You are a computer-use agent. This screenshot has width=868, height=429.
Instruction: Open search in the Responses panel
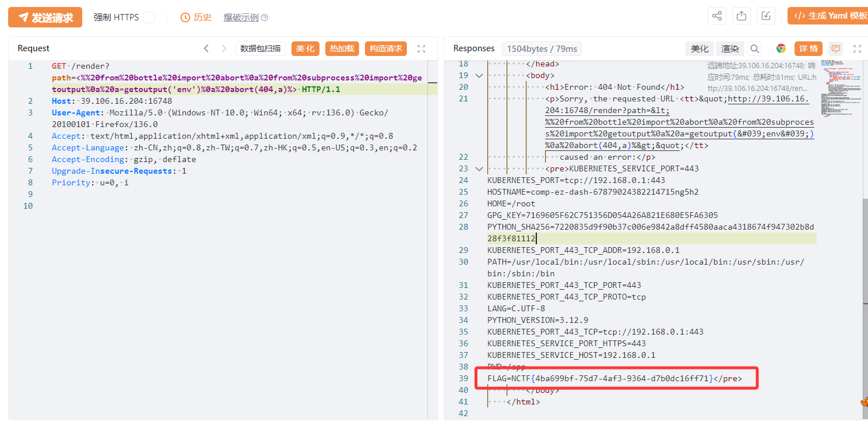pos(754,48)
